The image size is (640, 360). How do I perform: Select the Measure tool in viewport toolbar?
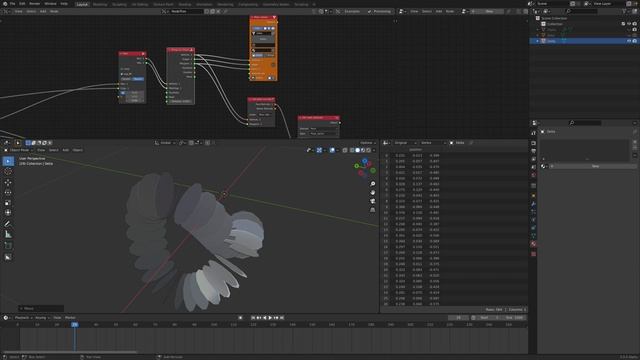(8, 234)
